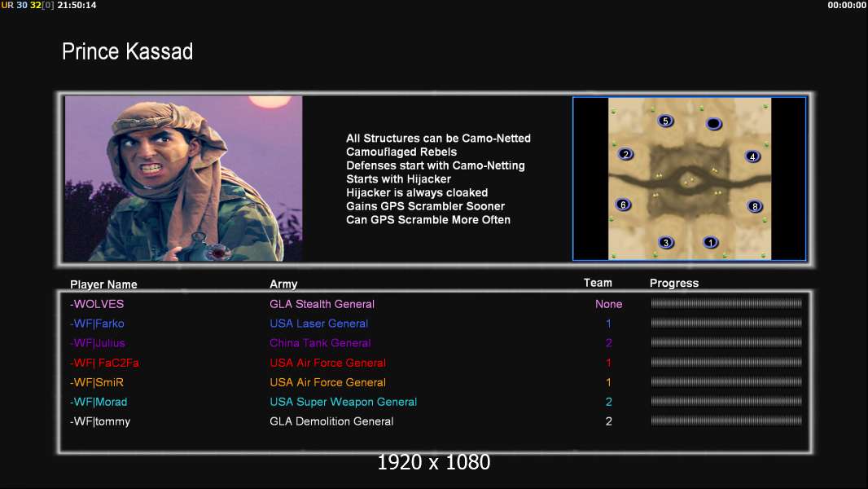Click player name -WF|tommy
The width and height of the screenshot is (868, 489).
(100, 421)
